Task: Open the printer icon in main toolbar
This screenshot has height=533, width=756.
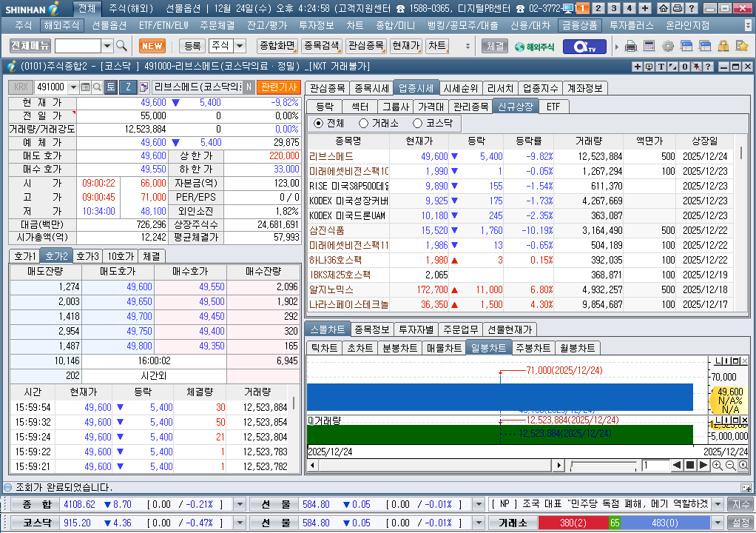Action: click(631, 47)
